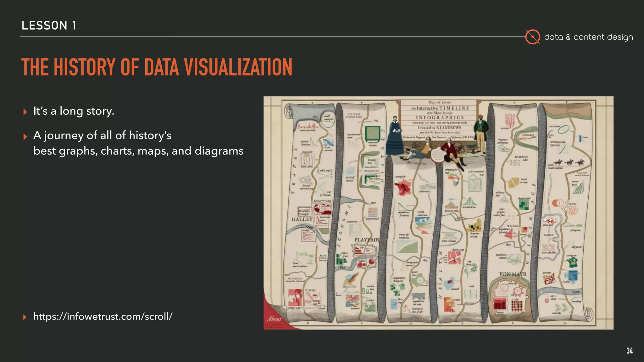The width and height of the screenshot is (644, 362).
Task: Click the orange bullet arrow beside 'It's a long story.'
Action: (25, 112)
